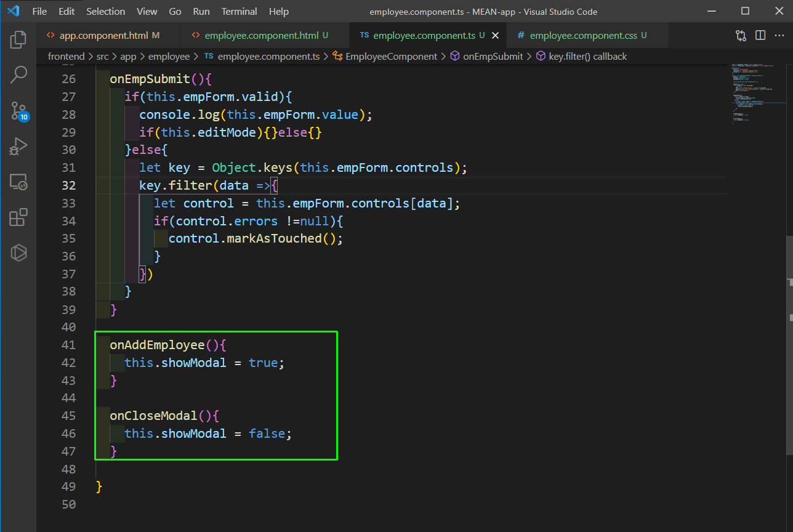Click the key.filter() callback breadcrumb

(x=581, y=56)
